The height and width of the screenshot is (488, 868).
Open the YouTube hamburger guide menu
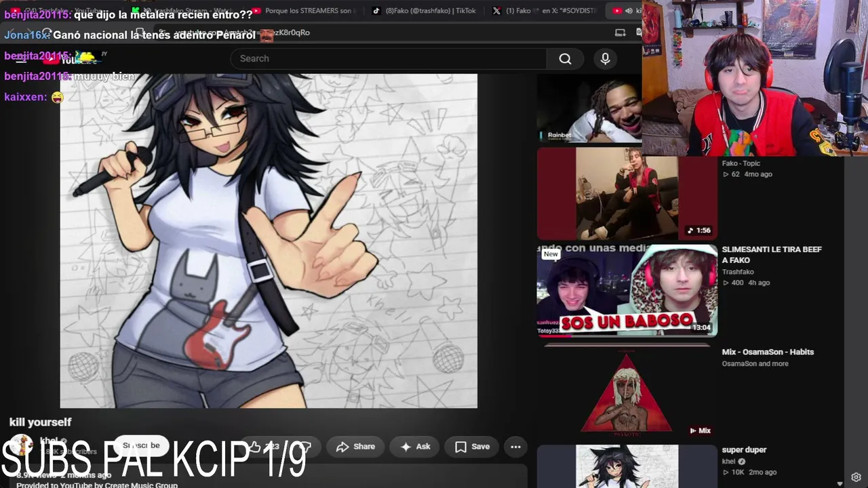21,59
